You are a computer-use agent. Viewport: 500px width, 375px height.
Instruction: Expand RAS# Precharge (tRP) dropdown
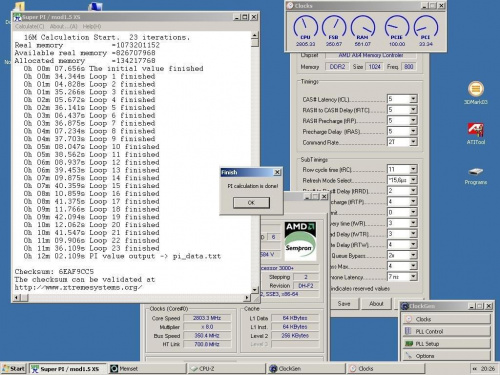[413, 120]
